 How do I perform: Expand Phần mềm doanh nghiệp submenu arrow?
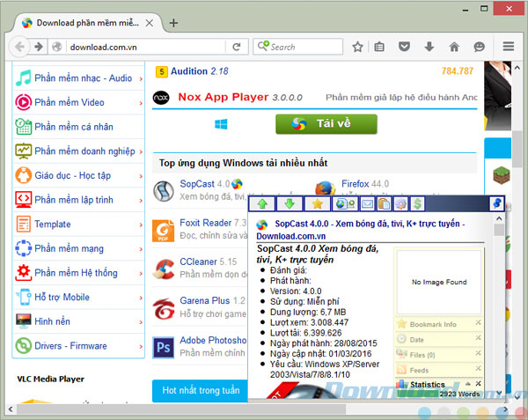(x=141, y=152)
